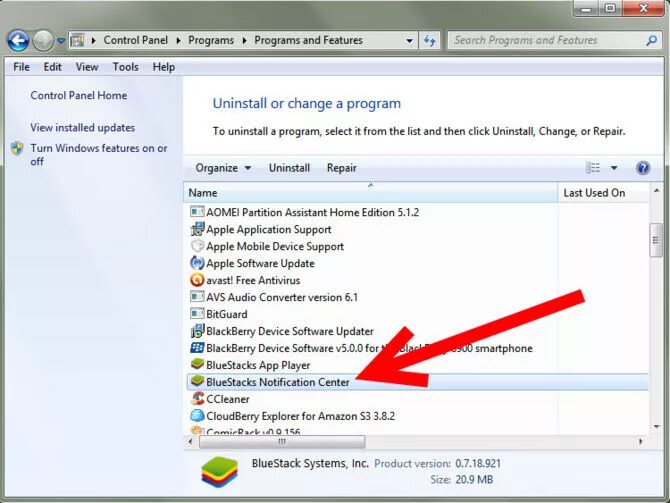670x503 pixels.
Task: Open the File menu
Action: 21,67
